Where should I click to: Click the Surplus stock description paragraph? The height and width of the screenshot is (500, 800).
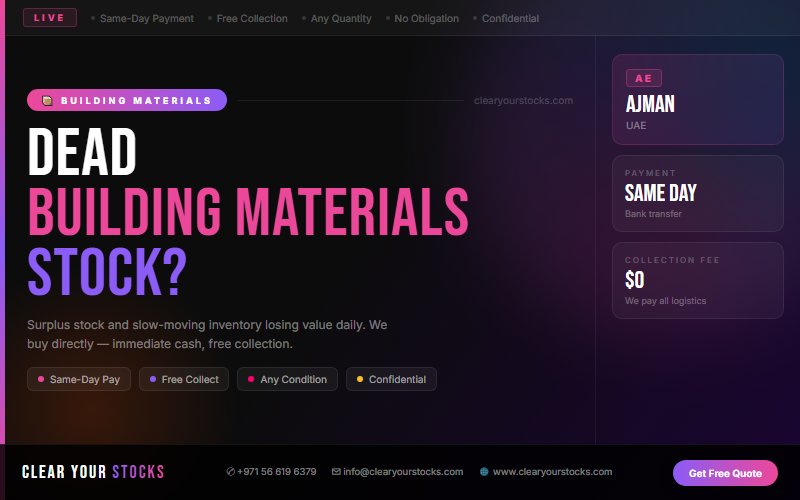pos(207,334)
